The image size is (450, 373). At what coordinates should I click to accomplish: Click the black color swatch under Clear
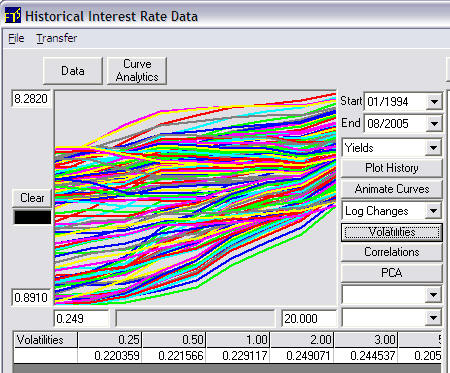(32, 217)
